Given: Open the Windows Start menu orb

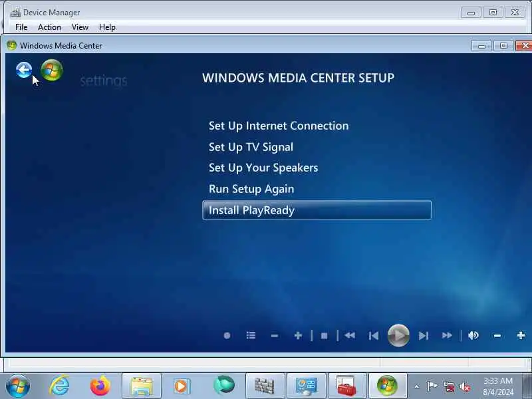Looking at the screenshot, I should [18, 386].
